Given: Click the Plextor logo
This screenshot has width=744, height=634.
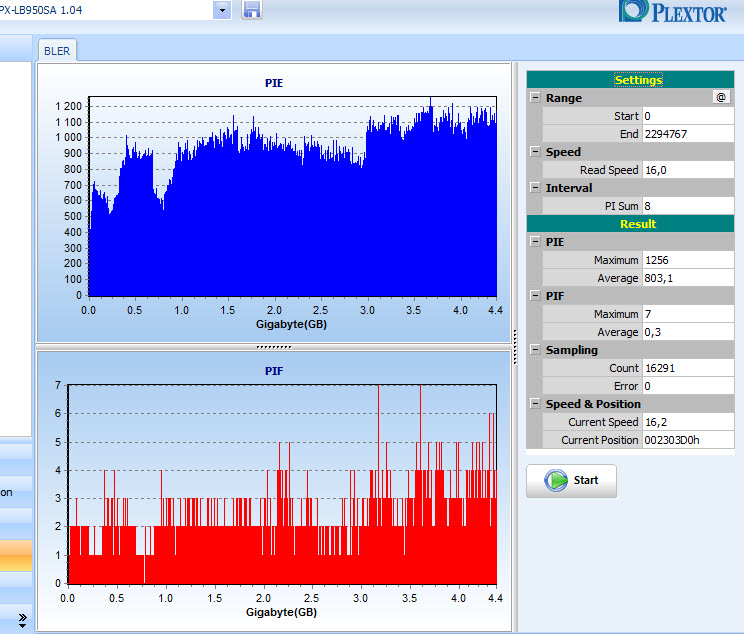Looking at the screenshot, I should pos(672,11).
